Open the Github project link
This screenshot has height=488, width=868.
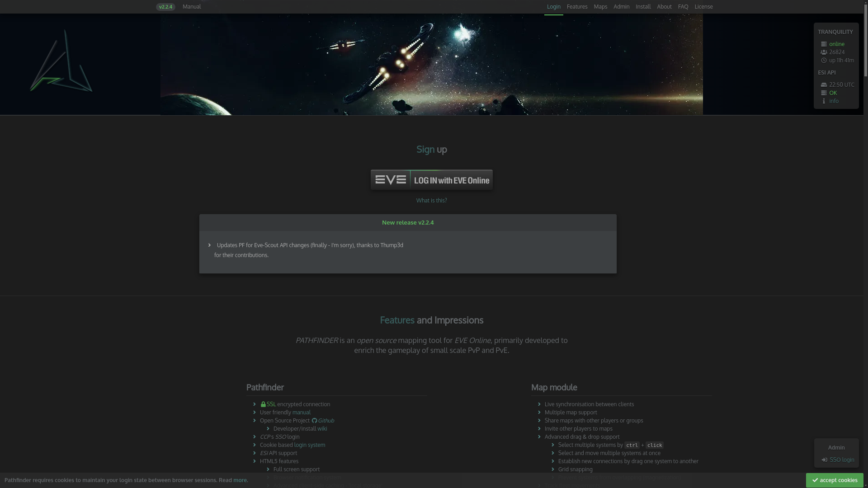(x=326, y=421)
